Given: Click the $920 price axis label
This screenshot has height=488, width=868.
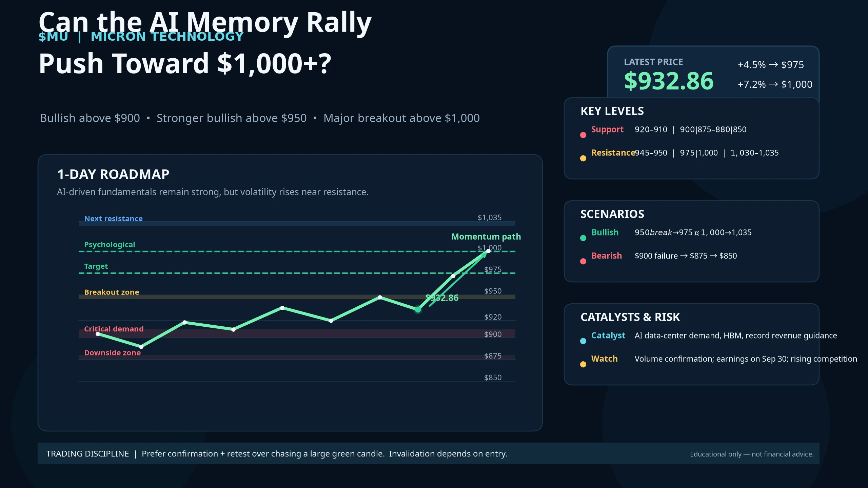Looking at the screenshot, I should coord(493,317).
